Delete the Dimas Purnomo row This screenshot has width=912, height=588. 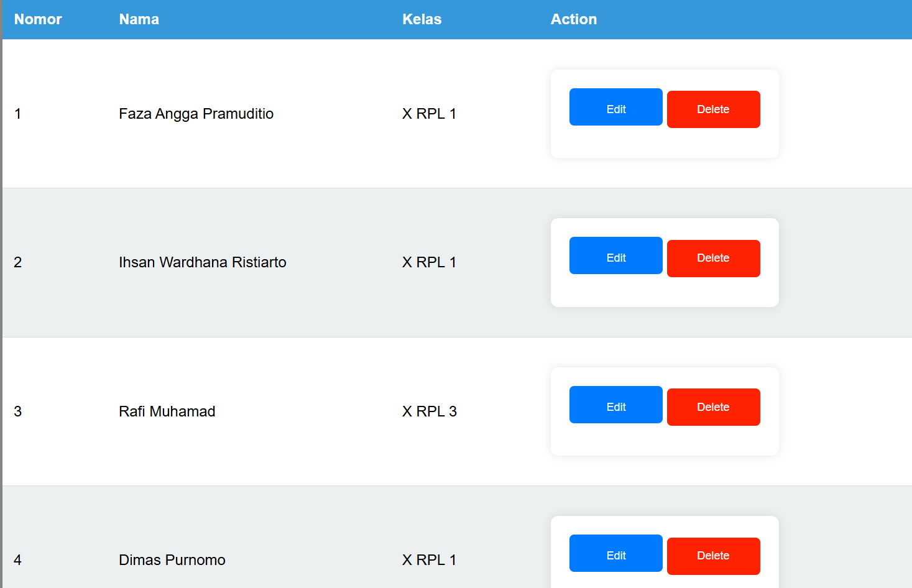[x=713, y=556]
